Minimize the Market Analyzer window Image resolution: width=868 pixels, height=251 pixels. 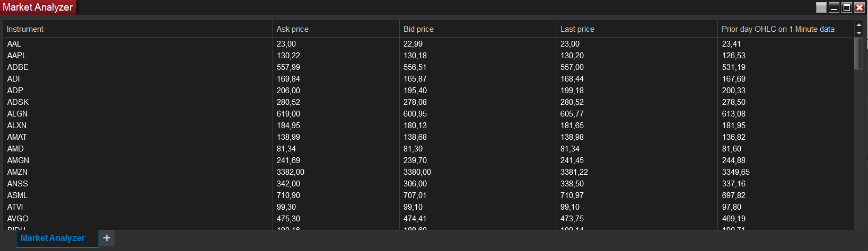click(834, 7)
